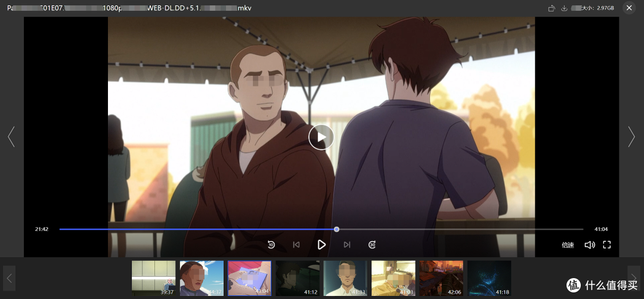The height and width of the screenshot is (299, 644).
Task: Click the current time 21:42
Action: tap(42, 229)
